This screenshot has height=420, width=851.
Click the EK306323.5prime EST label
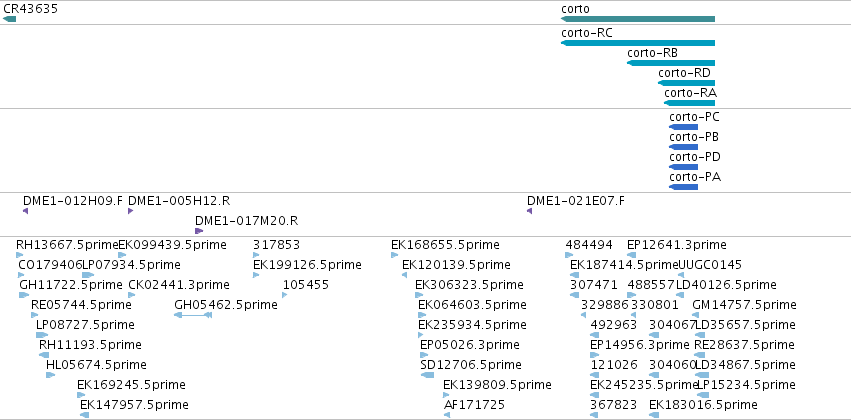click(x=469, y=285)
